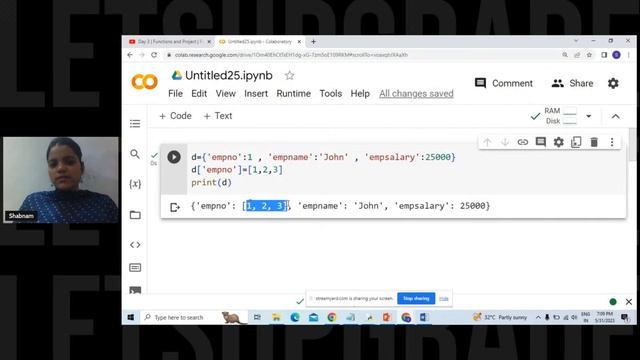Hide the screen sharing notification
640x360 pixels.
[x=444, y=299]
